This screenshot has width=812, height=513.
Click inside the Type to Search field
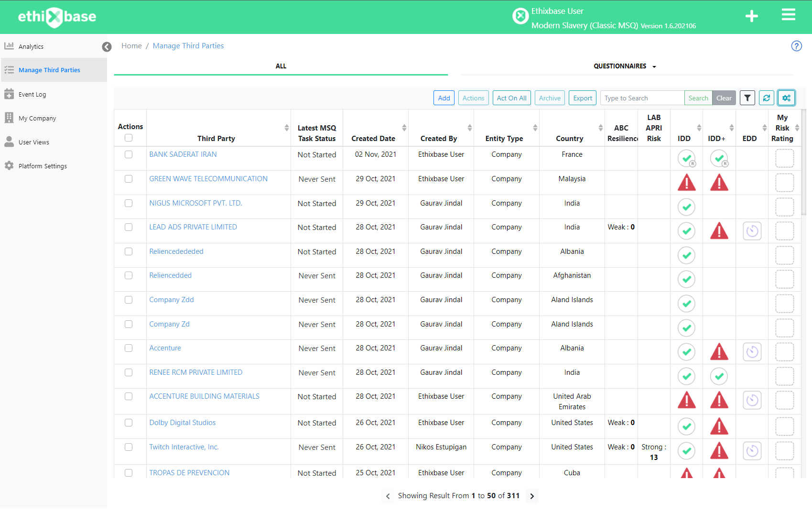tap(642, 98)
